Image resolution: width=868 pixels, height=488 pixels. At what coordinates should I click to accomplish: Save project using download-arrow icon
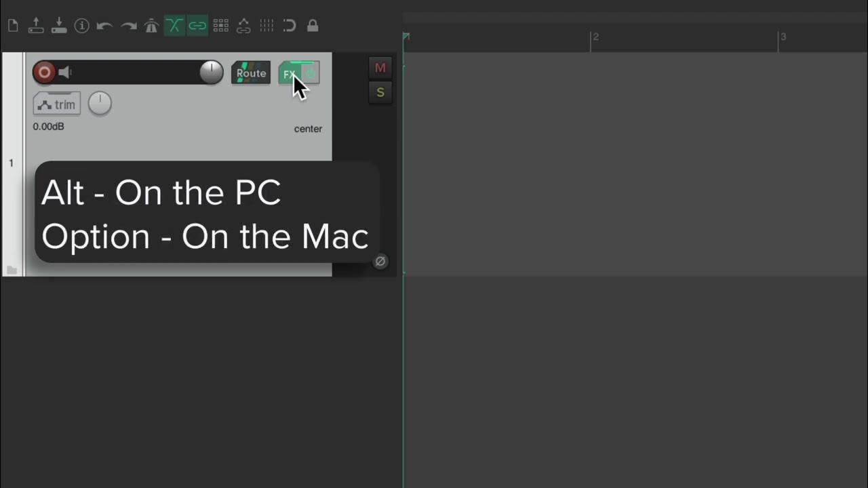tap(59, 26)
